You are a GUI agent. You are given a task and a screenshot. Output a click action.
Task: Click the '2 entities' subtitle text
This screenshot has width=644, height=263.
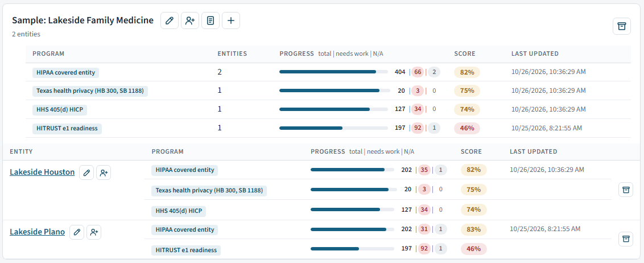pyautogui.click(x=26, y=34)
